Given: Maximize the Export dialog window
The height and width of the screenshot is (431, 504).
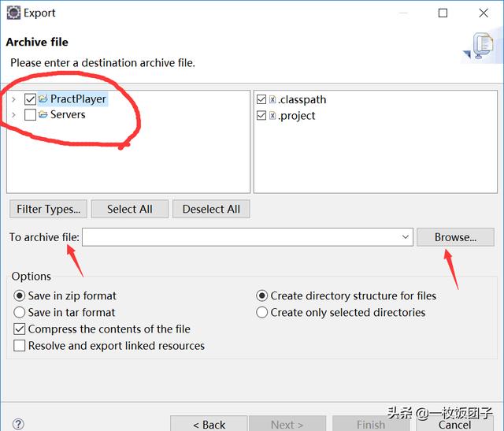Looking at the screenshot, I should (x=443, y=13).
